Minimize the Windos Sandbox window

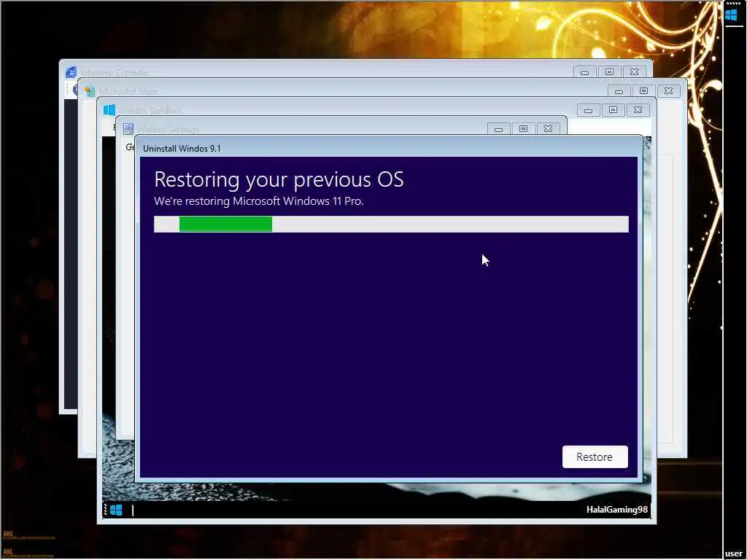click(589, 110)
